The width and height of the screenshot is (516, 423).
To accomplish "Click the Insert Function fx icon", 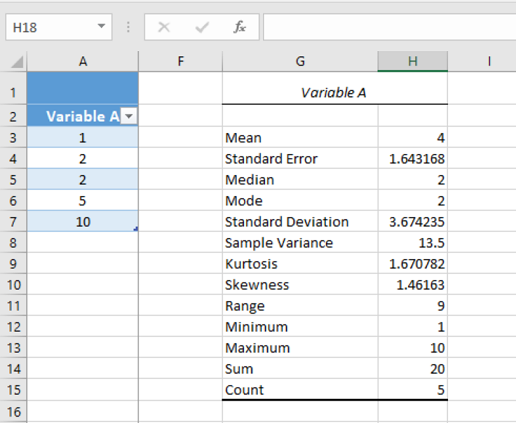I will 240,27.
